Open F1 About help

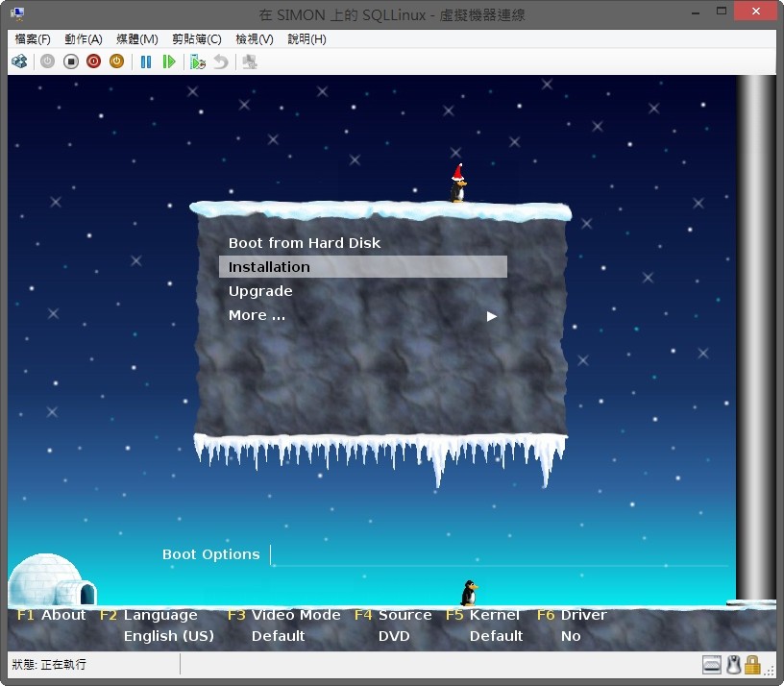pyautogui.click(x=51, y=615)
